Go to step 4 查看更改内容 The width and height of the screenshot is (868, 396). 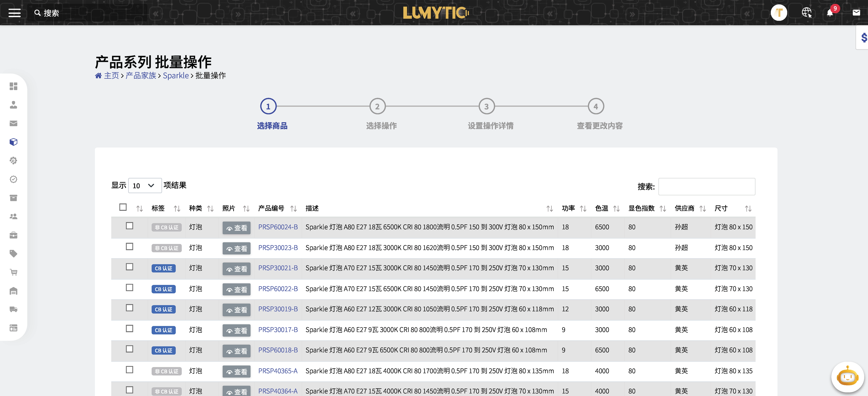pyautogui.click(x=595, y=107)
